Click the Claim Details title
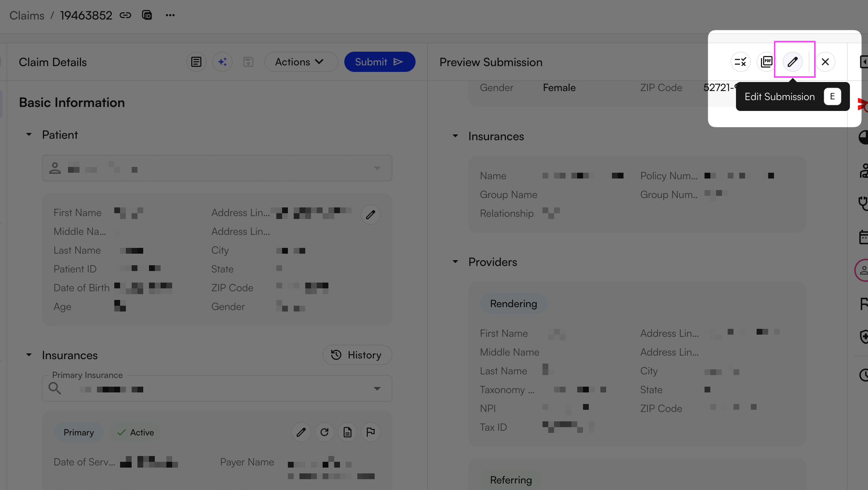The image size is (868, 490). point(53,62)
